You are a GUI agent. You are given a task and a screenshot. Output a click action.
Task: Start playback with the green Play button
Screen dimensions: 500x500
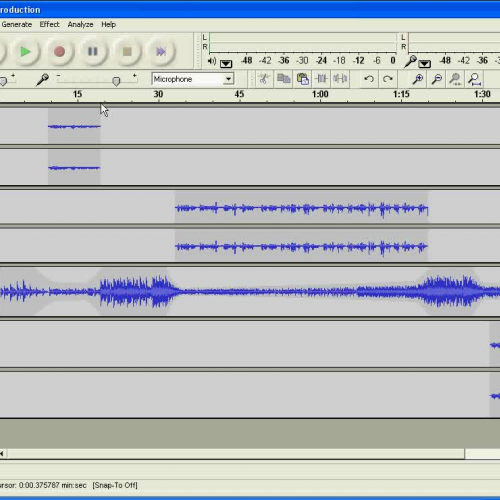[25, 52]
